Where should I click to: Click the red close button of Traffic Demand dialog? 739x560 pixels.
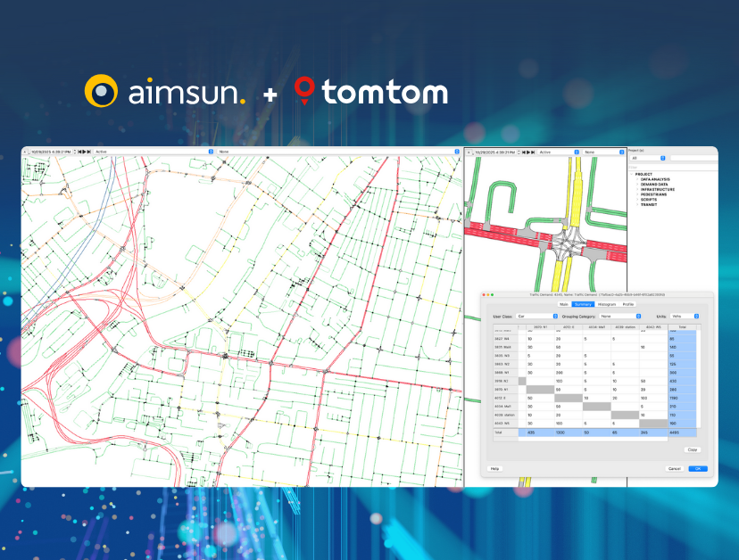pyautogui.click(x=484, y=295)
